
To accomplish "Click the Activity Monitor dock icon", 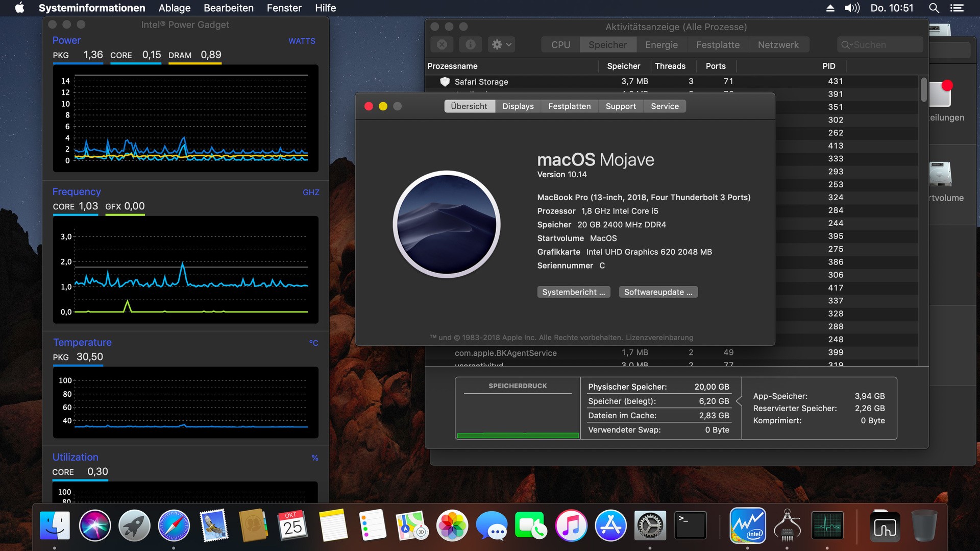I will (827, 525).
